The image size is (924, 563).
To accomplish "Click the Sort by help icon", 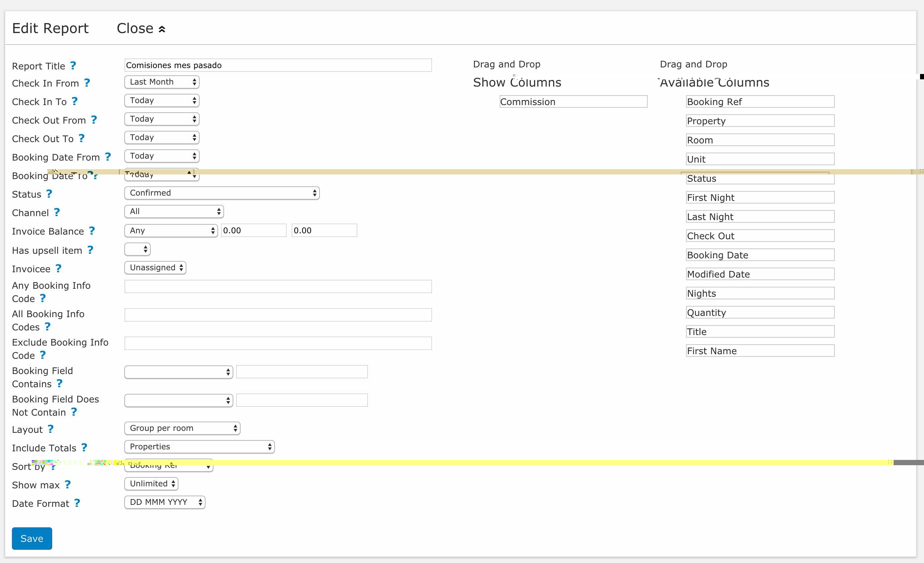I will coord(55,465).
